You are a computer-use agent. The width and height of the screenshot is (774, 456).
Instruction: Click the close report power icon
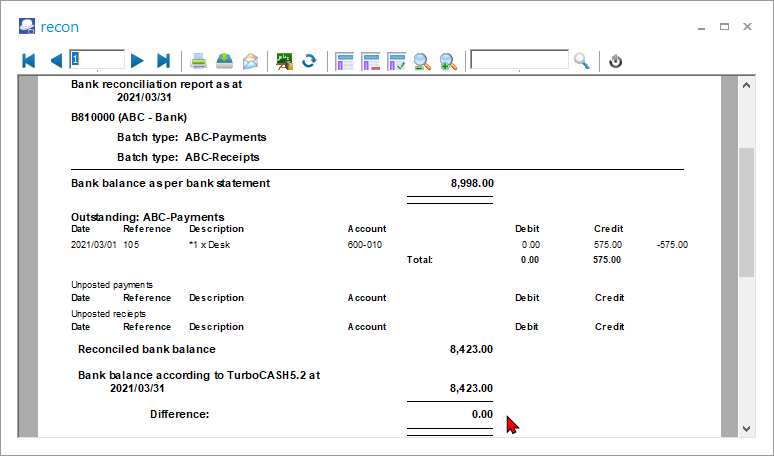coord(616,61)
